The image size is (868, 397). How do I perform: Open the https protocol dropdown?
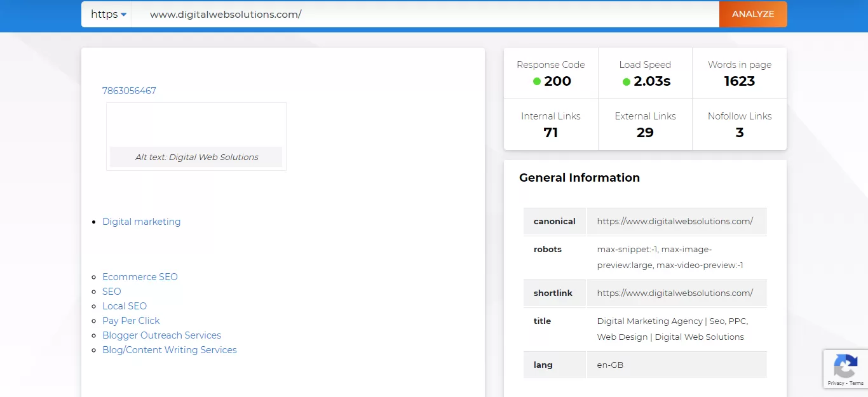click(x=108, y=14)
